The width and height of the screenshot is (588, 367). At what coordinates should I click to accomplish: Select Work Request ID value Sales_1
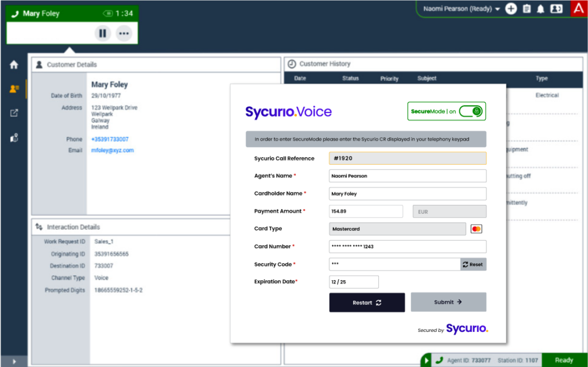104,242
